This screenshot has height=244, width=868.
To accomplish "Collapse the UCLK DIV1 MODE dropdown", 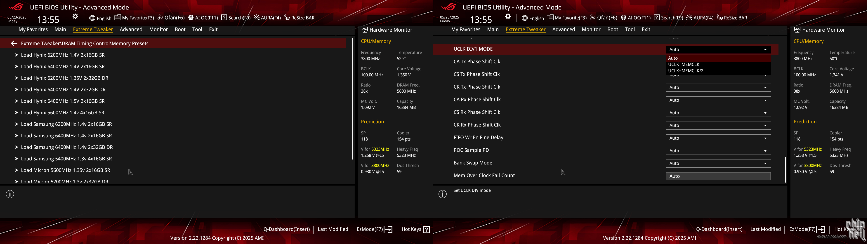I will point(718,49).
